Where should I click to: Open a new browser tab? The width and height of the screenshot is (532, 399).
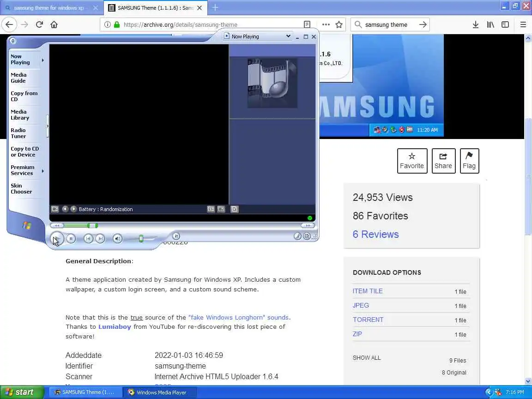(x=215, y=7)
